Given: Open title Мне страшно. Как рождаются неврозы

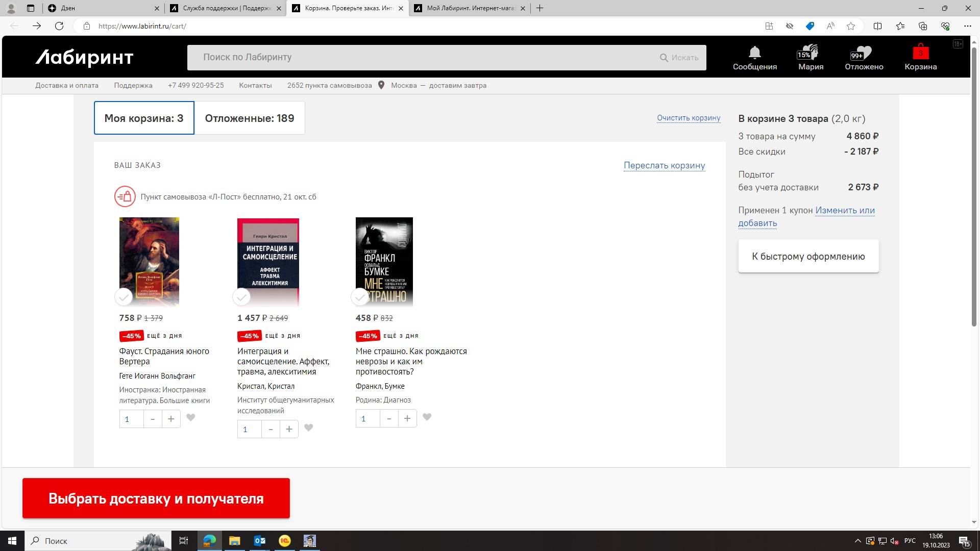Looking at the screenshot, I should 411,361.
